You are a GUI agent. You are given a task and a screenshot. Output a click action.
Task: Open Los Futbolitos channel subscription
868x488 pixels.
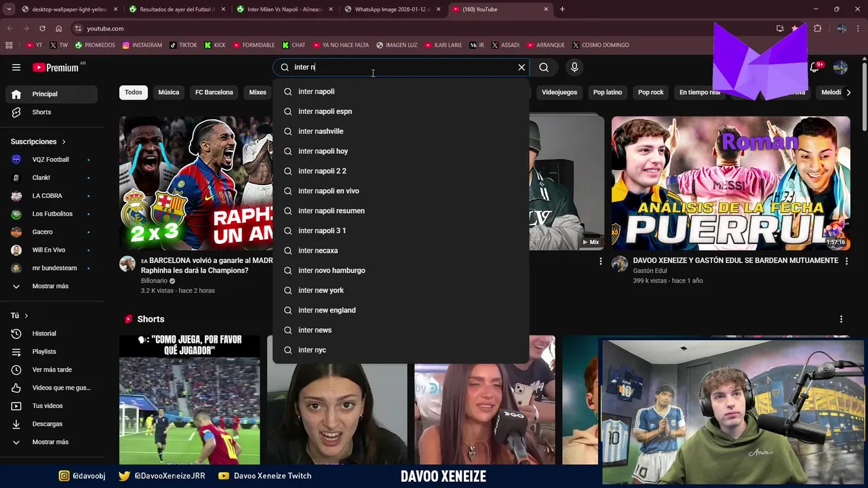coord(52,213)
